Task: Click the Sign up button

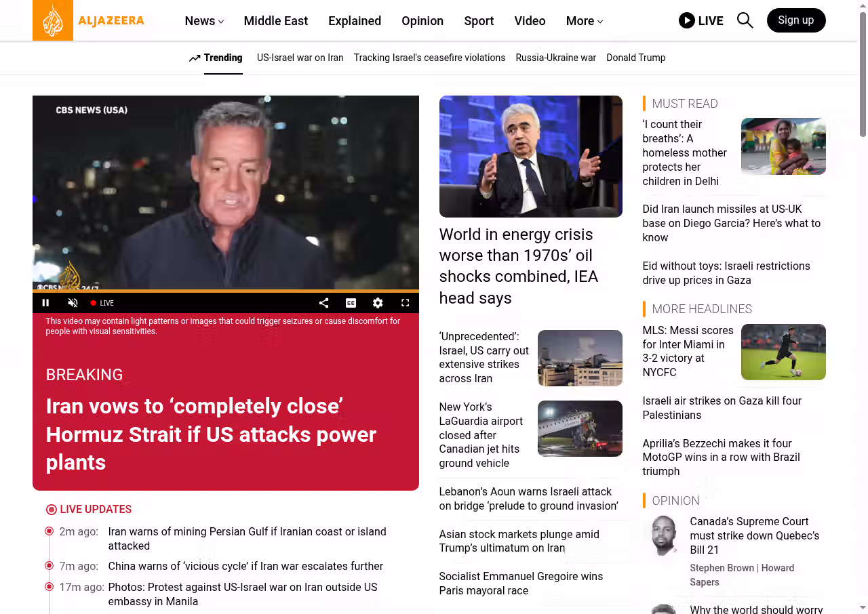Action: (x=796, y=20)
